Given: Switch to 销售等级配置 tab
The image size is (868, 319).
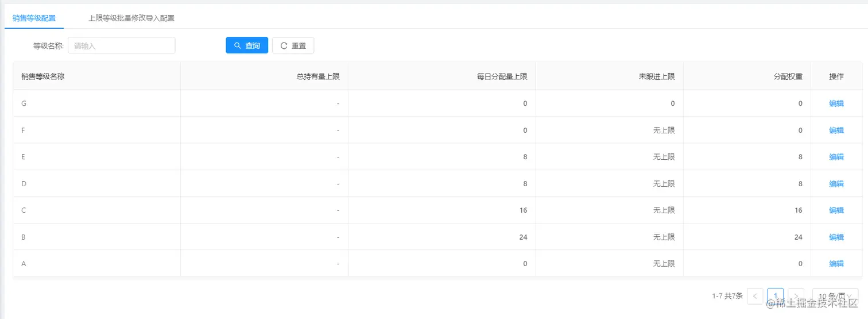Looking at the screenshot, I should (34, 18).
